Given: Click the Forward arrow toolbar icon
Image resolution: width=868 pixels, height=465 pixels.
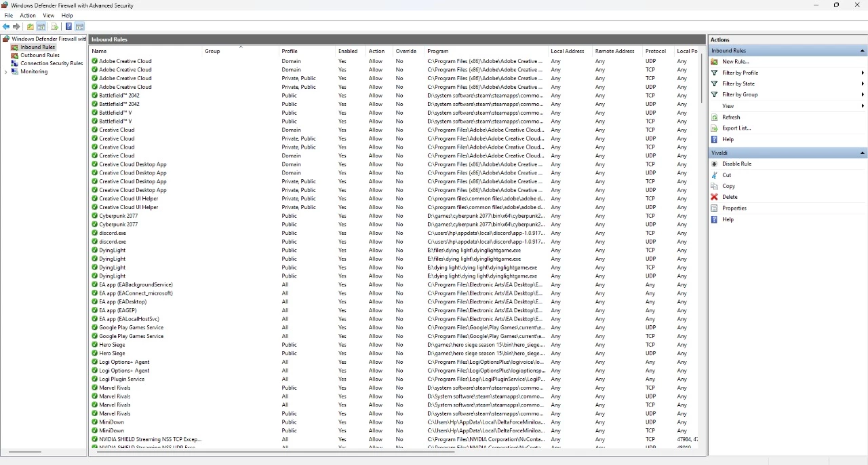Looking at the screenshot, I should coord(16,26).
